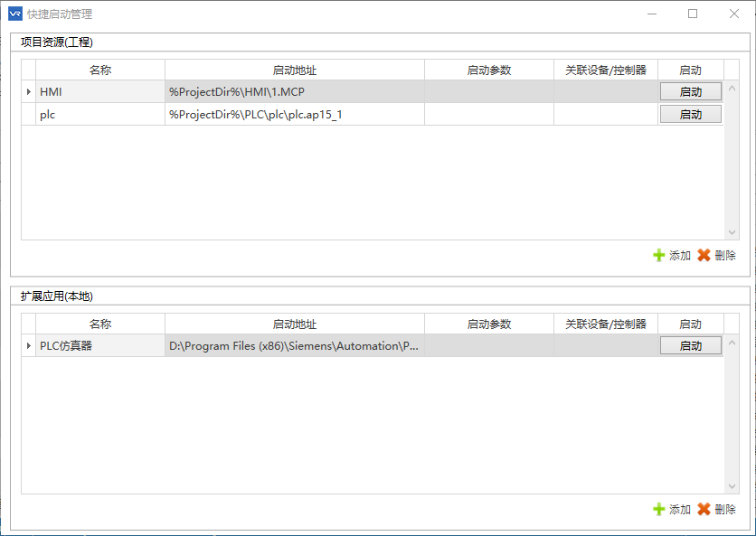Click scroll-down arrow in extension apps table

tap(732, 486)
